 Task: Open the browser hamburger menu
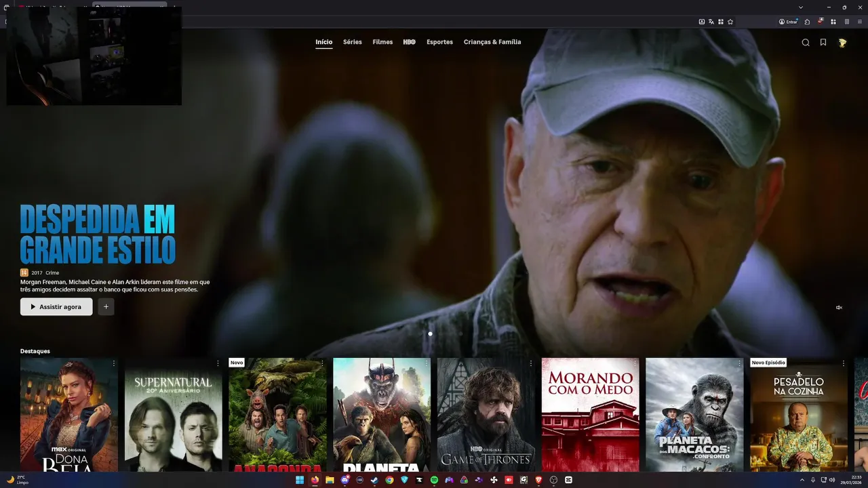pos(859,22)
